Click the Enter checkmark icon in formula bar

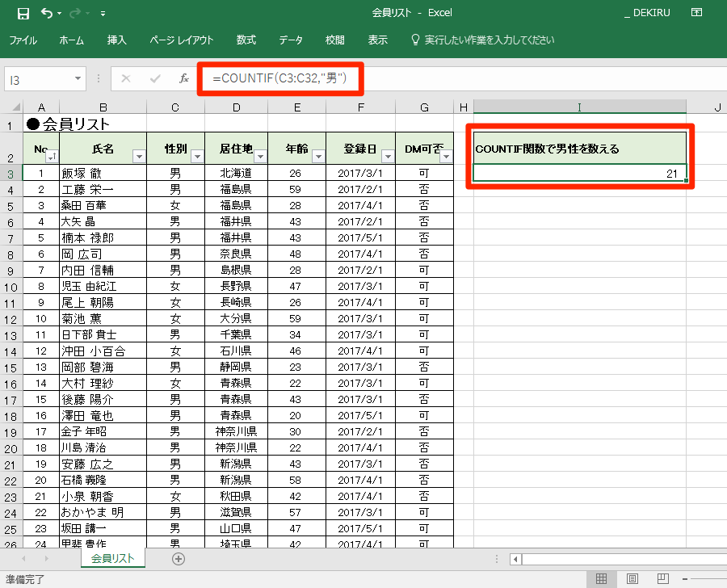[155, 79]
